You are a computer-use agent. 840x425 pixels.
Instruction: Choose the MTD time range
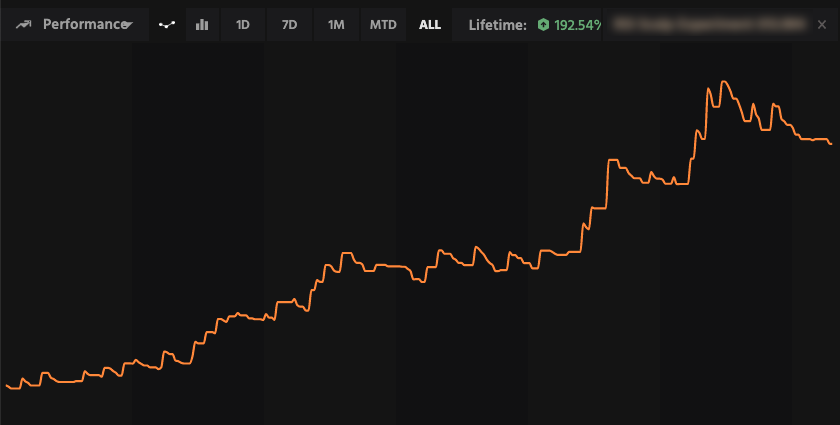(x=383, y=24)
